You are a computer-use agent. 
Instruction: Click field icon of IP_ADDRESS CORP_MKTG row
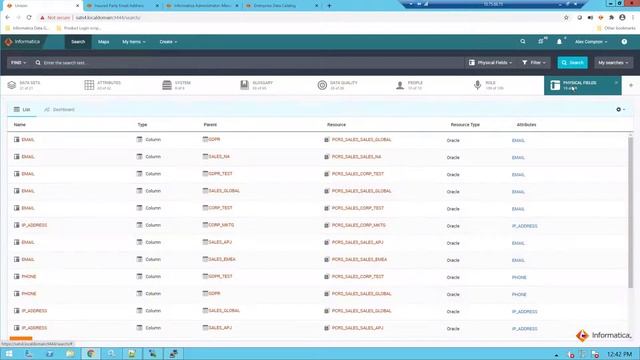[17, 225]
